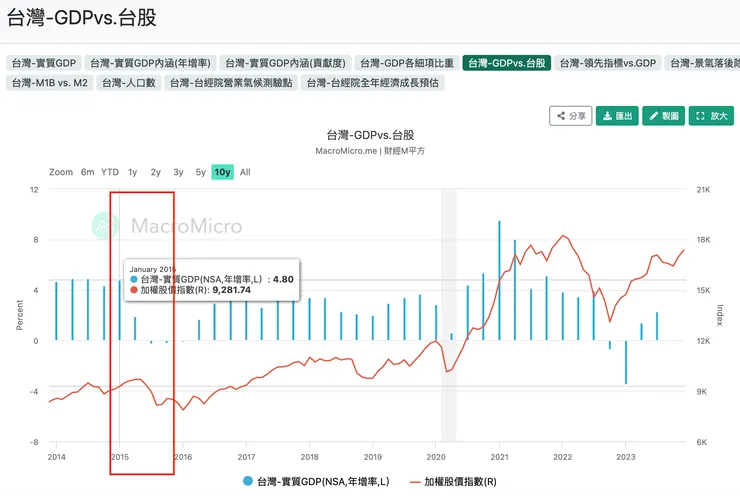Click the Index right axis title
This screenshot has height=496, width=740.
[720, 315]
